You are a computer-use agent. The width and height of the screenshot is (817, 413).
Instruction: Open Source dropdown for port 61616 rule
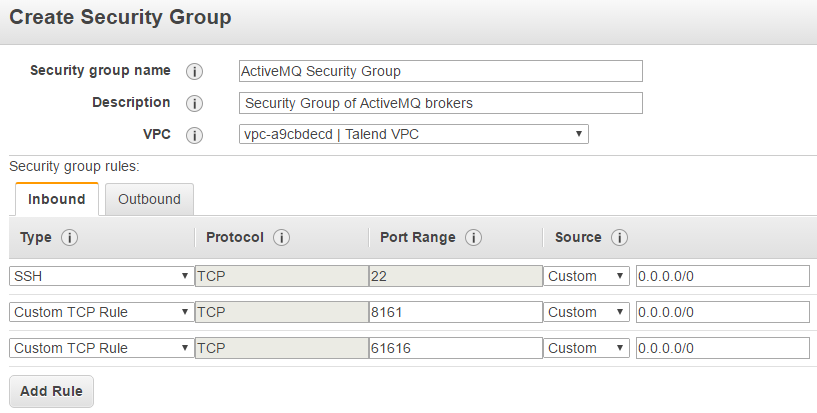[587, 348]
